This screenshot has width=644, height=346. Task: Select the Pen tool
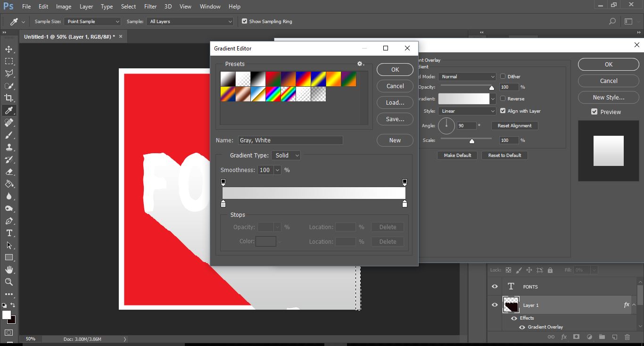tap(9, 221)
